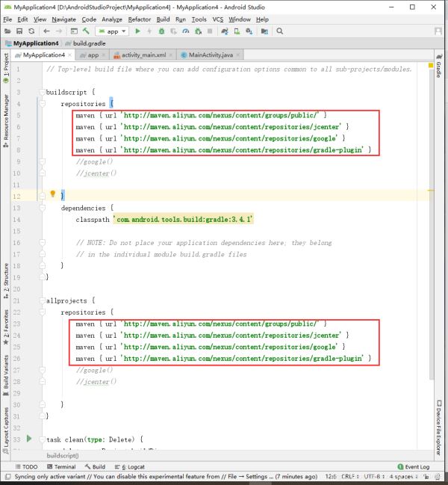Click build.gradle breadcrumb in navigation bar
Viewport: 448px width, 485px height.
point(86,43)
